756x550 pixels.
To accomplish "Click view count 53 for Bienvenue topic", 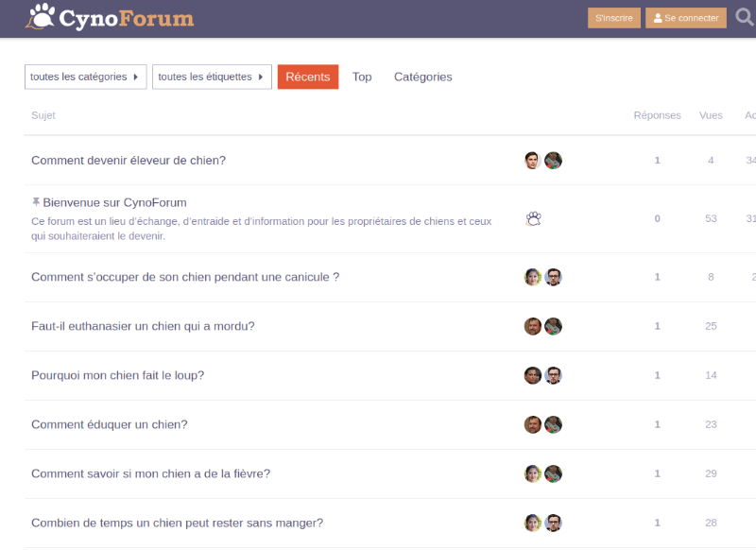I will pyautogui.click(x=711, y=218).
